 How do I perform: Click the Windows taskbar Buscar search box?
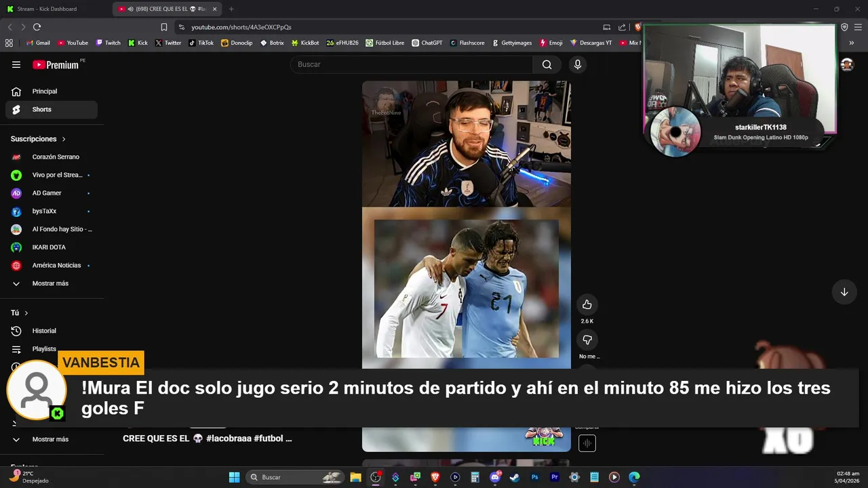tap(295, 477)
